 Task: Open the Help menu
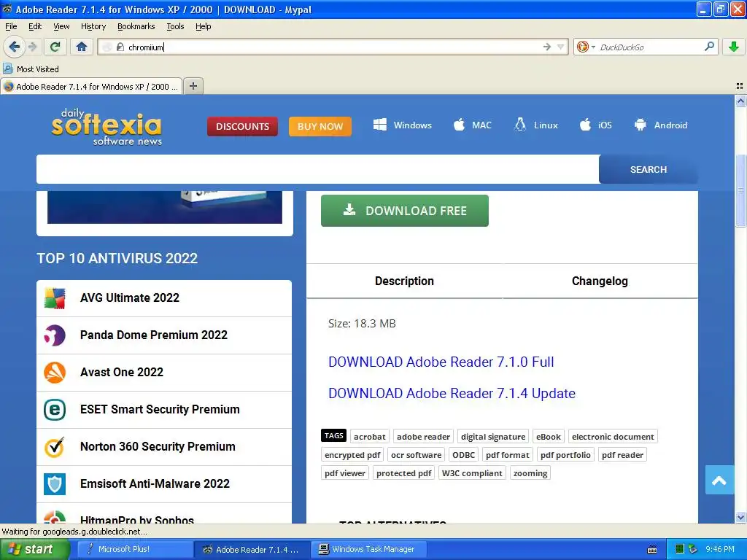point(203,26)
